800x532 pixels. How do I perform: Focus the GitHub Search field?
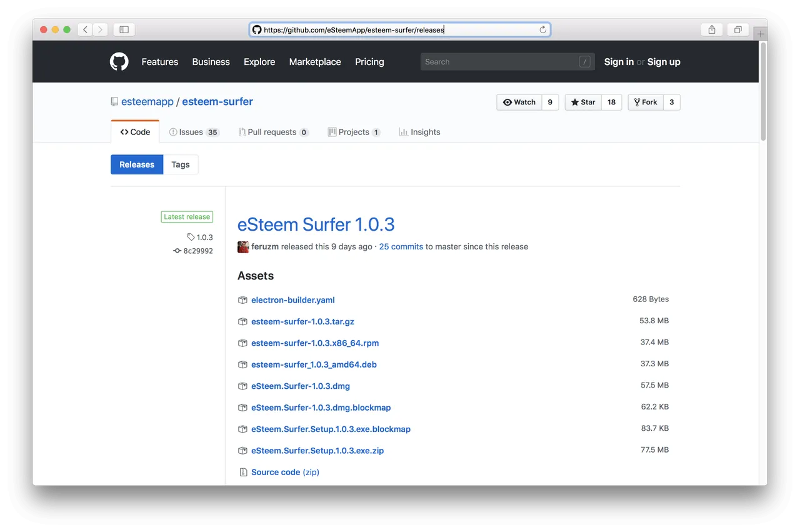[506, 62]
